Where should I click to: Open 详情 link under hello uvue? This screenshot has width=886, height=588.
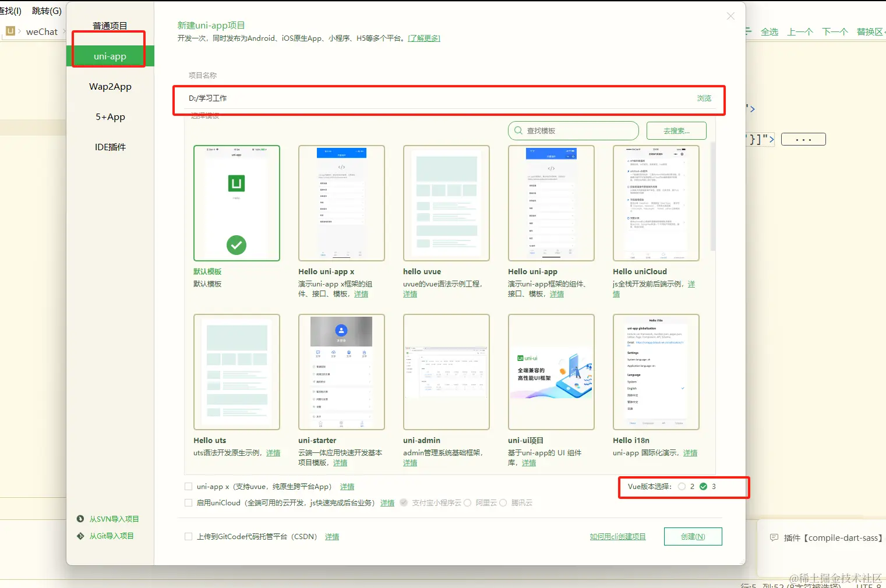tap(410, 294)
